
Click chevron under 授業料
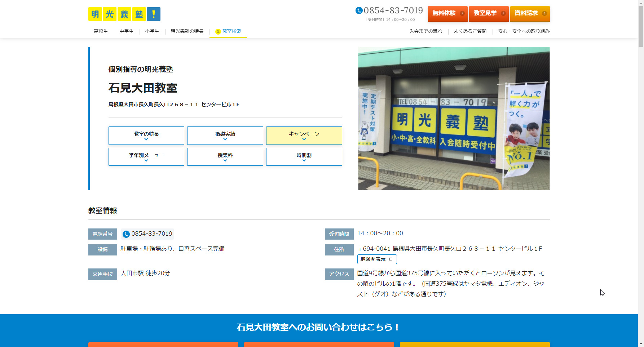pyautogui.click(x=225, y=161)
